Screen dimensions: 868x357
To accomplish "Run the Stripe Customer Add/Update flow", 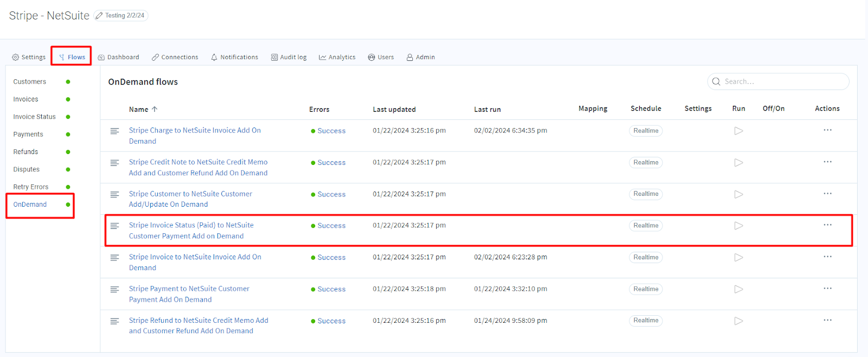I will click(x=738, y=194).
